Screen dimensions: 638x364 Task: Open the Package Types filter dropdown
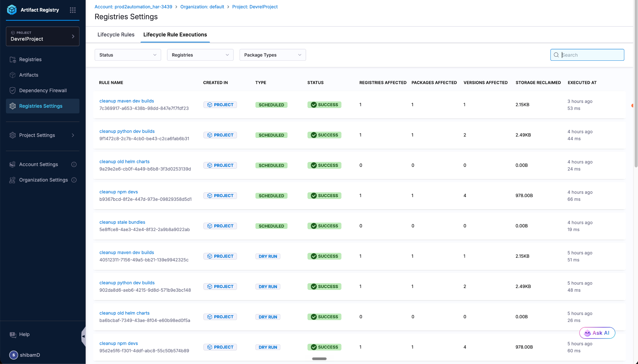[273, 55]
